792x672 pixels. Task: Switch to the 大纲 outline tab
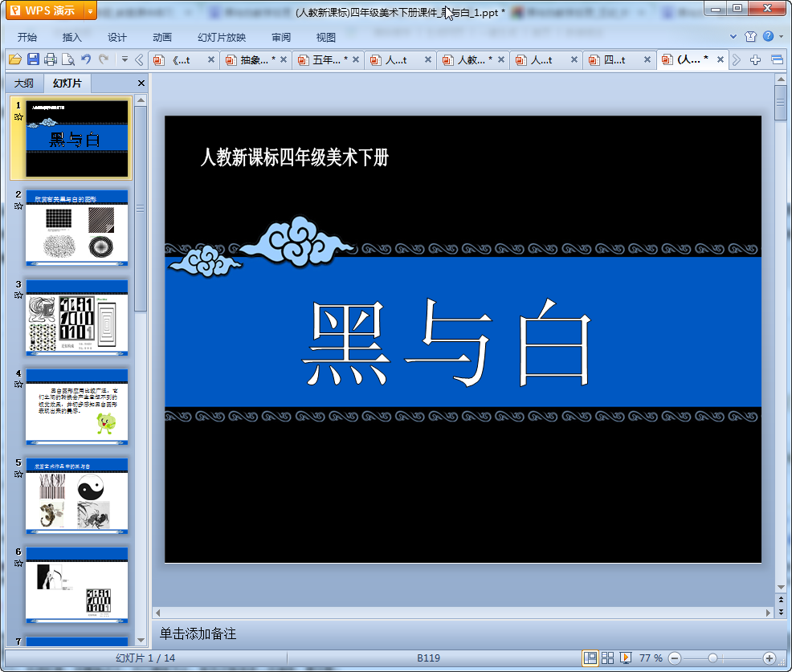24,83
